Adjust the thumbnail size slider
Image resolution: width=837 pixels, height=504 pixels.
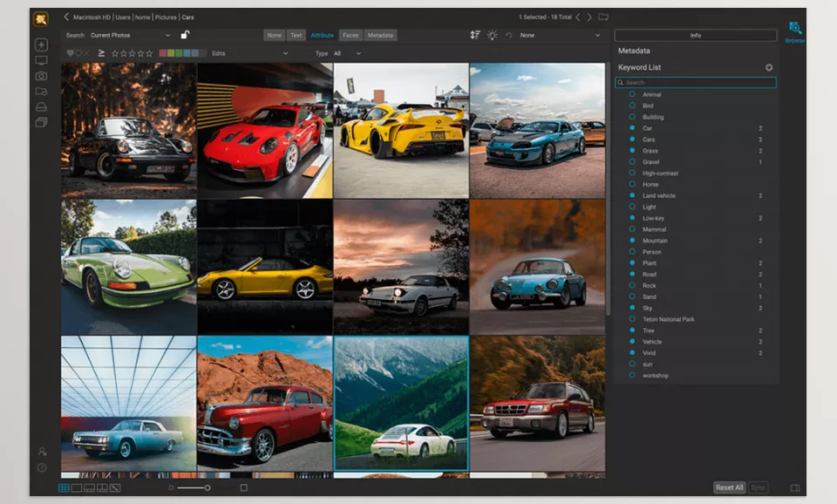(194, 487)
